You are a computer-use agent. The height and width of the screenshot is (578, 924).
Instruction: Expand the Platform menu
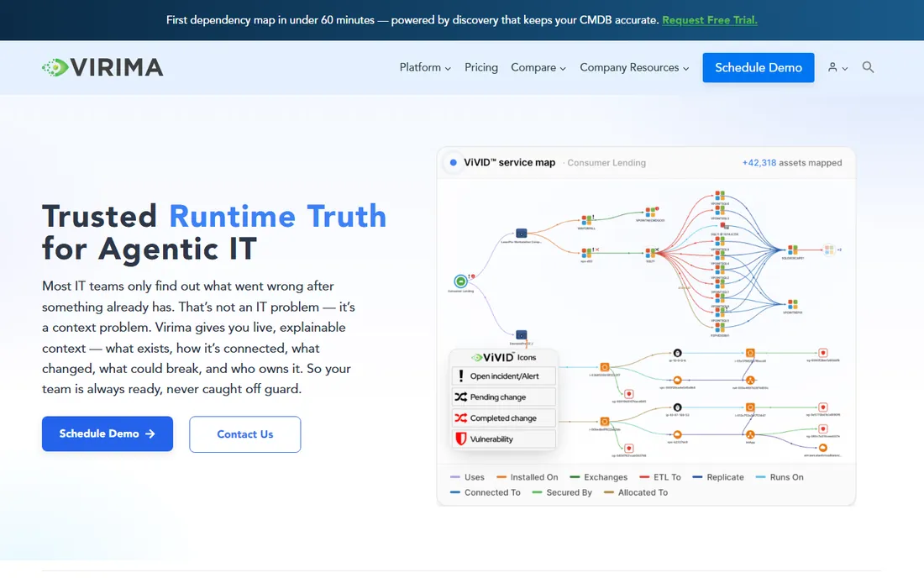(425, 67)
